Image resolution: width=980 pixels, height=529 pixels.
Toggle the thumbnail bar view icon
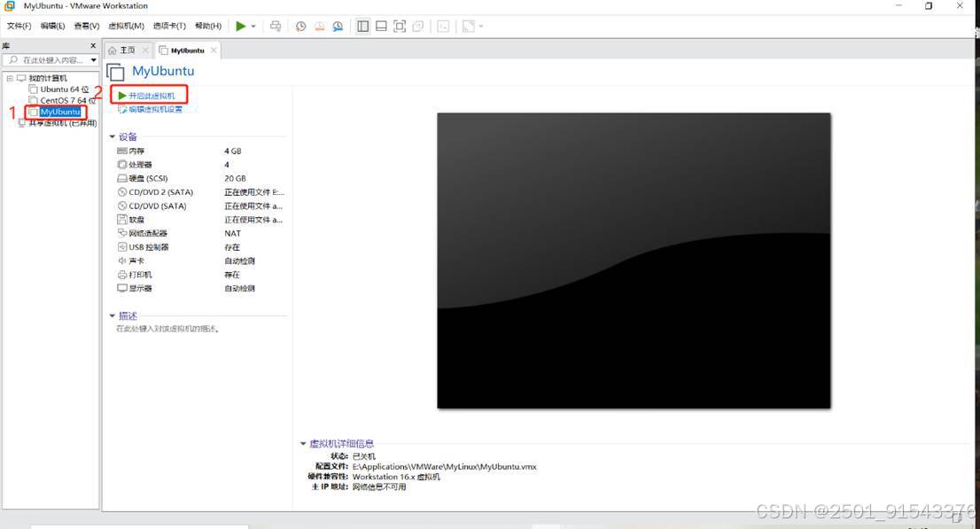[x=381, y=27]
